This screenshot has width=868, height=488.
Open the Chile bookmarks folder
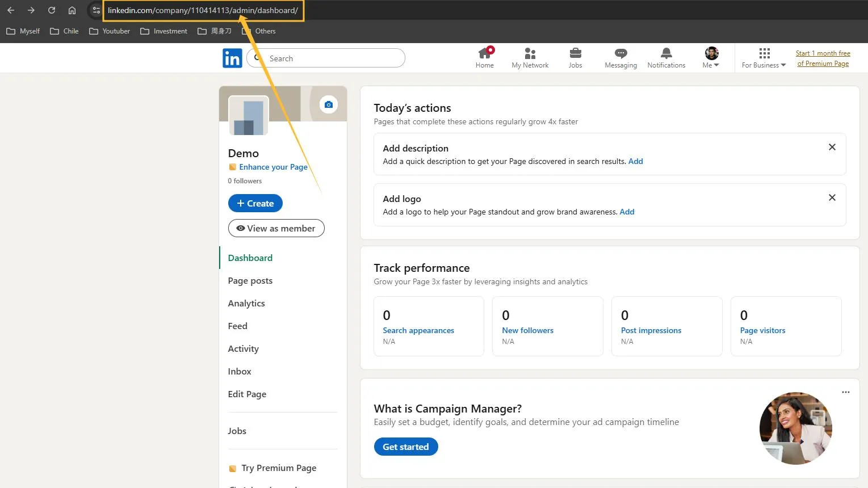pos(64,31)
